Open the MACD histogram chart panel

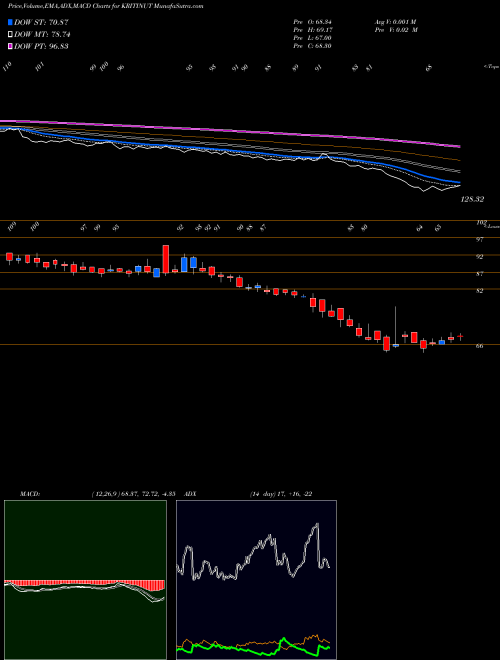85,580
